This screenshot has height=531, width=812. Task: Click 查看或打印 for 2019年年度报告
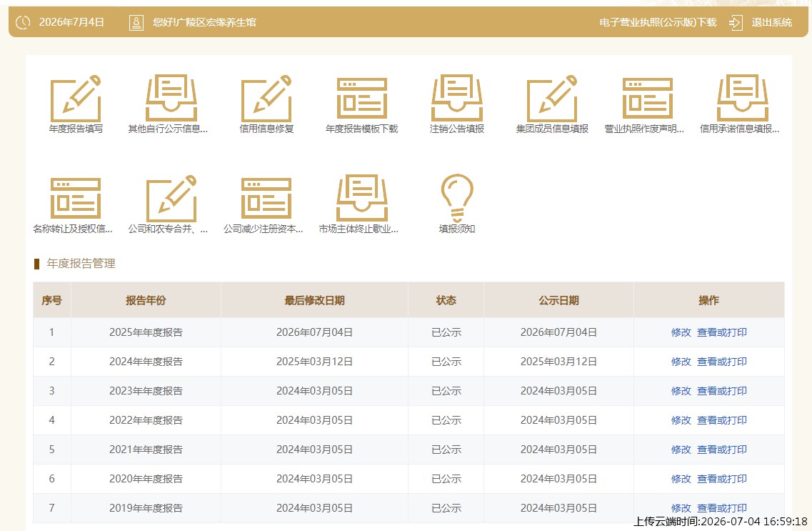(x=722, y=507)
